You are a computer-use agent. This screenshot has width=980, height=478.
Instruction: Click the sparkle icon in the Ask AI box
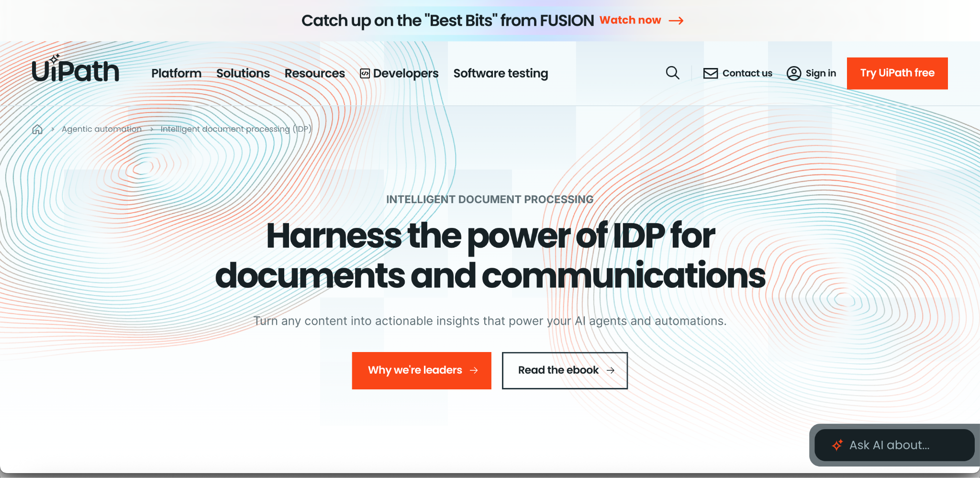point(837,445)
